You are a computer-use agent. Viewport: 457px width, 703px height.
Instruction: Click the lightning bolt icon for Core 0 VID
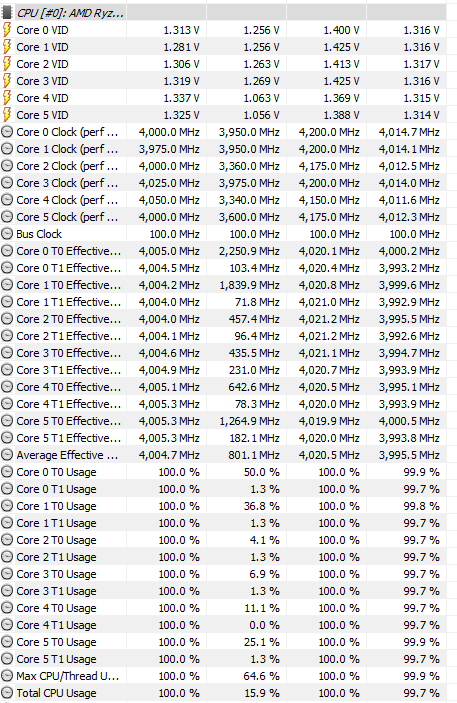[x=7, y=30]
